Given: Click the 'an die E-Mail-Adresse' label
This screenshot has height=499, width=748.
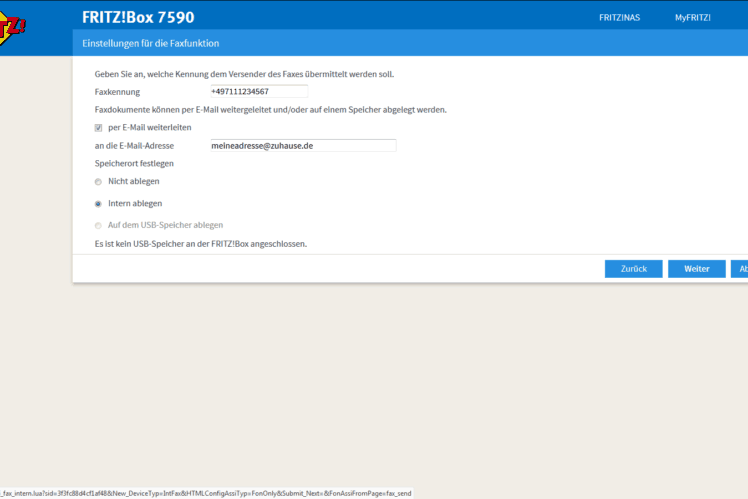Looking at the screenshot, I should click(134, 146).
